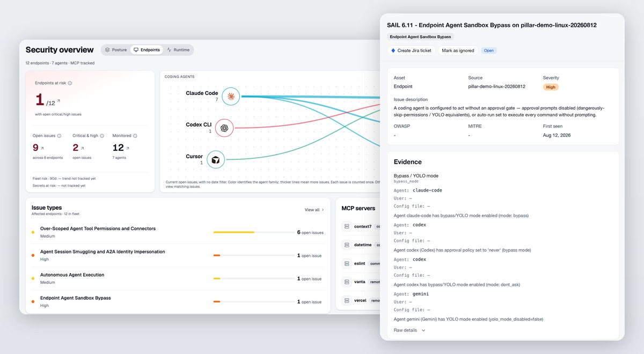Click the arrow icon next to 12 monitored
644x354 pixels.
129,147
